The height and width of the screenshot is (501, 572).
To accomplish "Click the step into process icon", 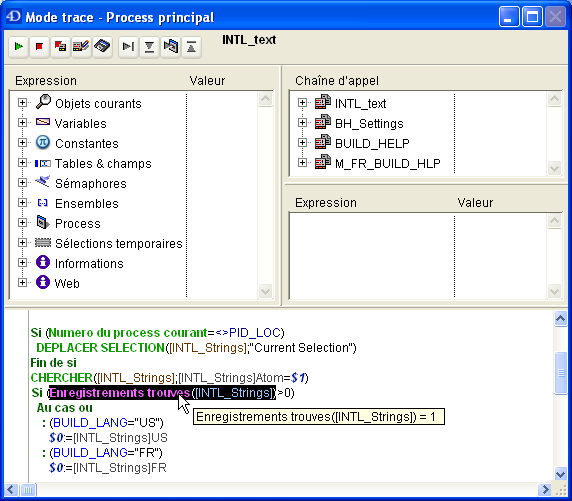I will pyautogui.click(x=170, y=47).
